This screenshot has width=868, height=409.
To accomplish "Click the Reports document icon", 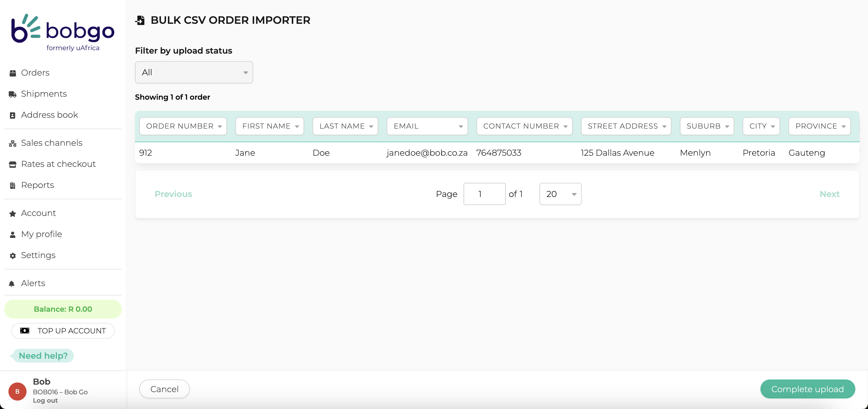I will tap(12, 186).
